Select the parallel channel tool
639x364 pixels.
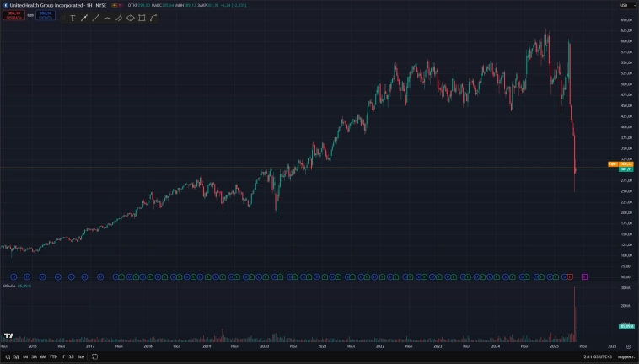tap(119, 18)
